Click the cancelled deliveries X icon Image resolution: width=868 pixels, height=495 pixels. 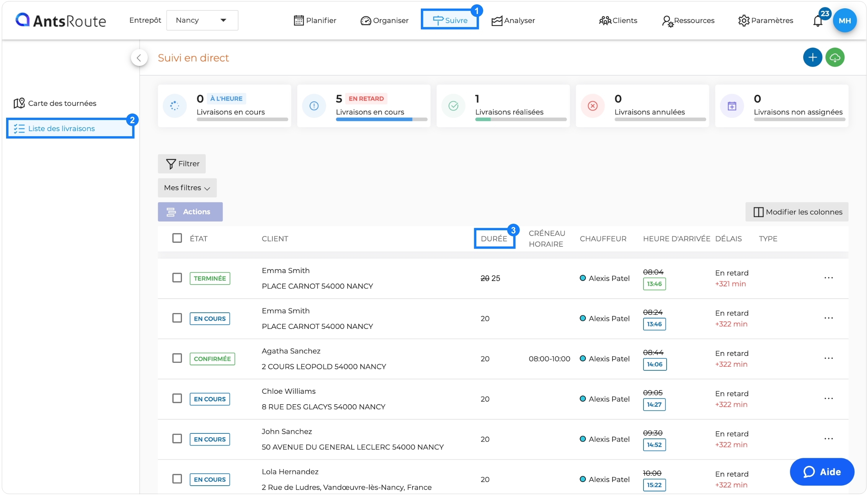point(592,106)
